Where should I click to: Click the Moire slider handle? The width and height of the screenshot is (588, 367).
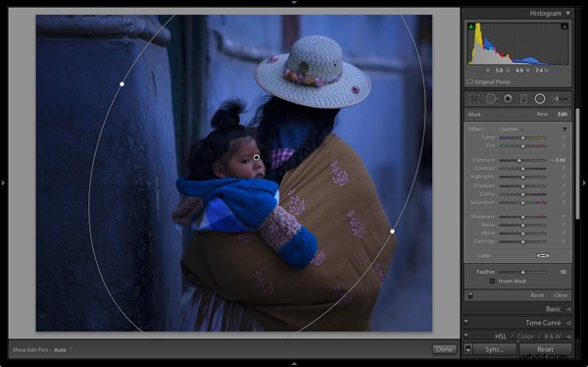522,234
